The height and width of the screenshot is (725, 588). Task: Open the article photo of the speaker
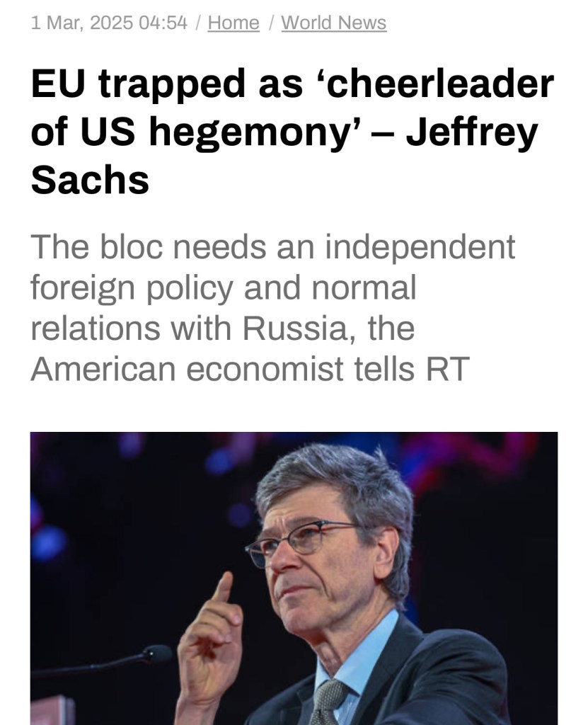294,578
